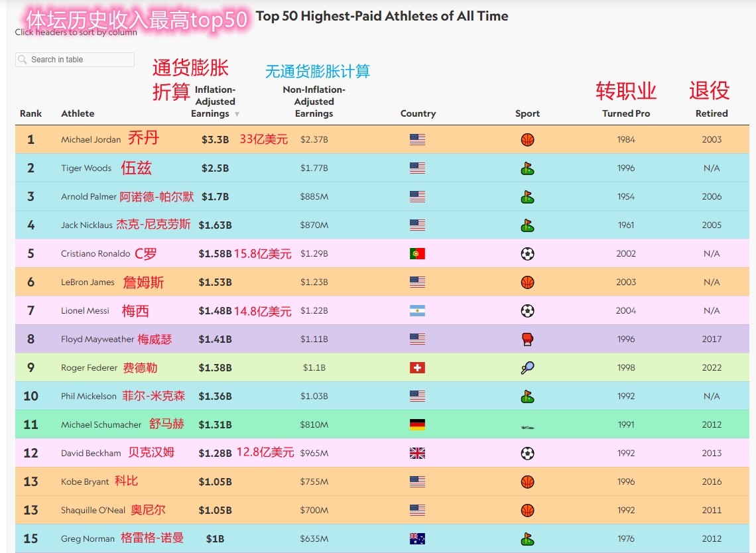Click the $885M value in Arnold Palmer's row

click(x=314, y=196)
